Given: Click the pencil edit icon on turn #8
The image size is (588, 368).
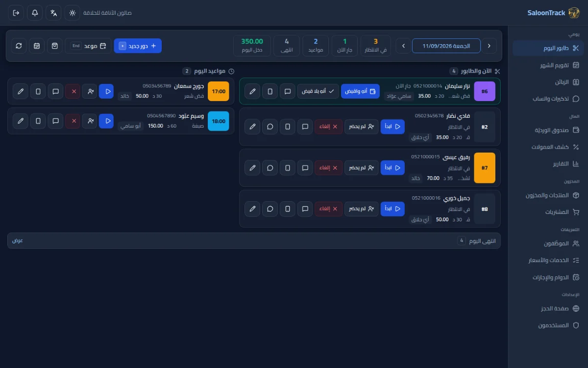Looking at the screenshot, I should pyautogui.click(x=252, y=209).
